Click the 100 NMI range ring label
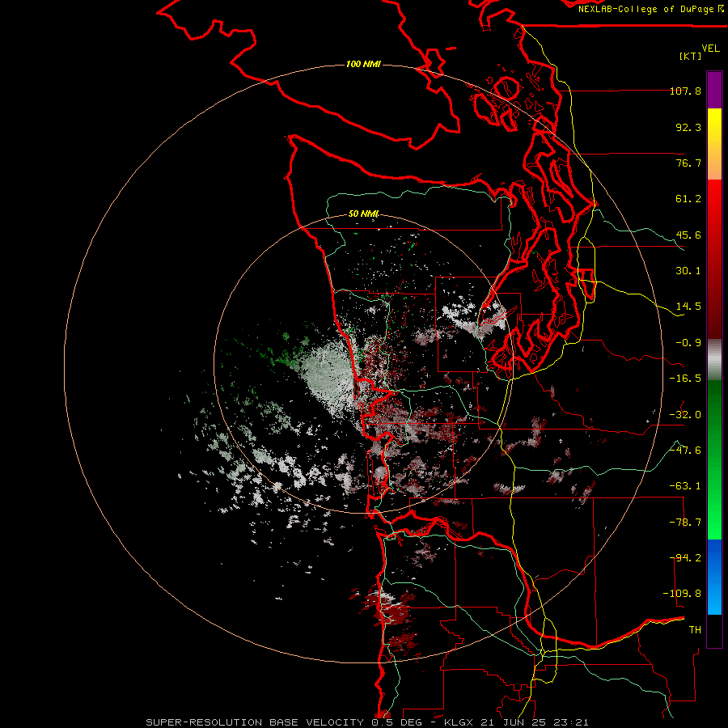This screenshot has width=728, height=728. (363, 64)
